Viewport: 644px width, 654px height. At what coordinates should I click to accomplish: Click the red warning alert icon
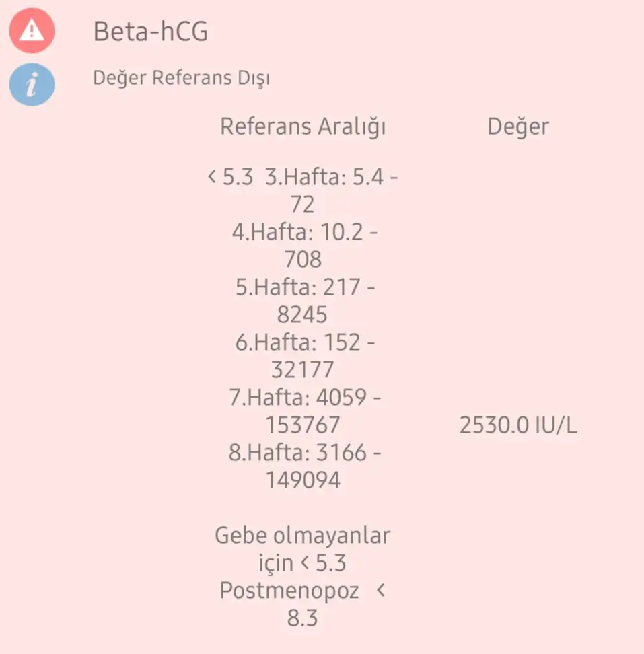tap(32, 30)
